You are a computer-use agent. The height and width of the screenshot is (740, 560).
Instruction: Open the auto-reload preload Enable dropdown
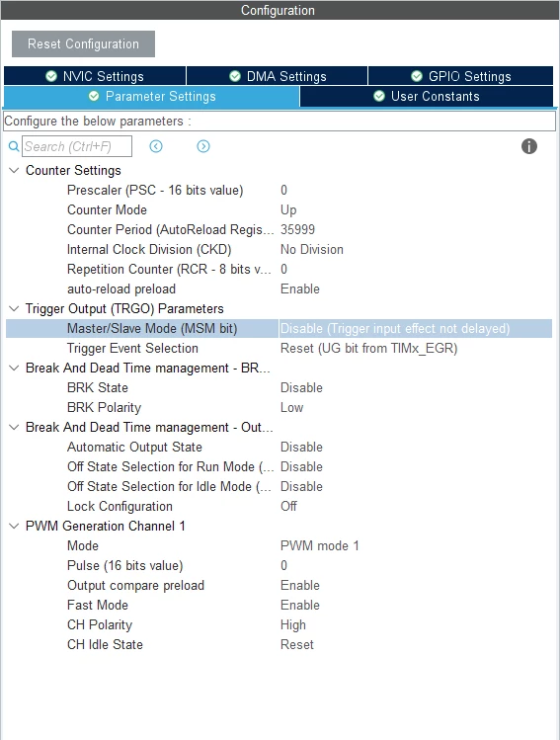click(x=300, y=288)
